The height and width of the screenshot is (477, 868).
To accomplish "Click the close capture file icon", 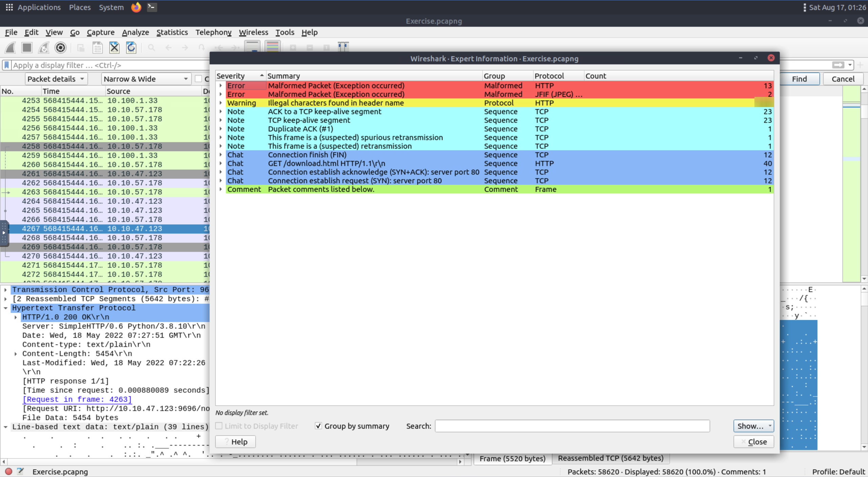I will click(114, 48).
